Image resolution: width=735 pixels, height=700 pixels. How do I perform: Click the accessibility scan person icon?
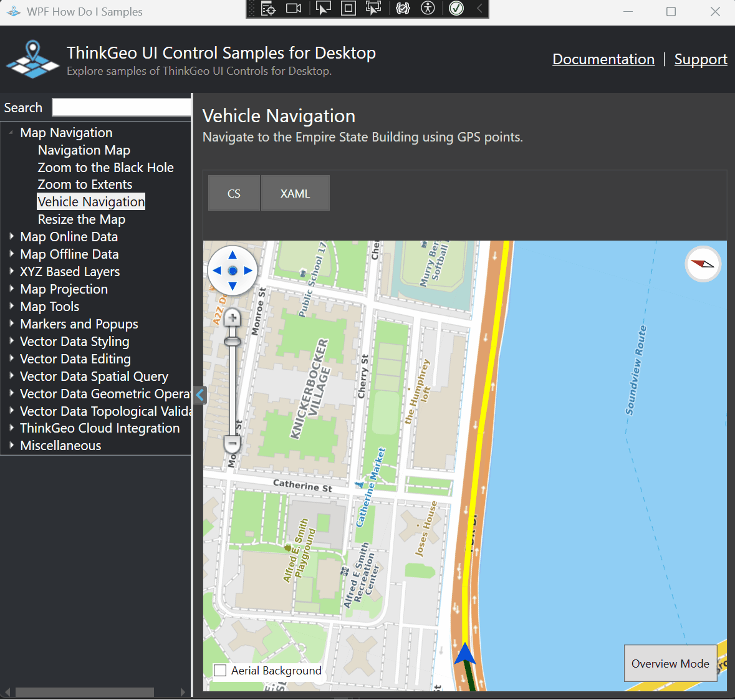428,9
